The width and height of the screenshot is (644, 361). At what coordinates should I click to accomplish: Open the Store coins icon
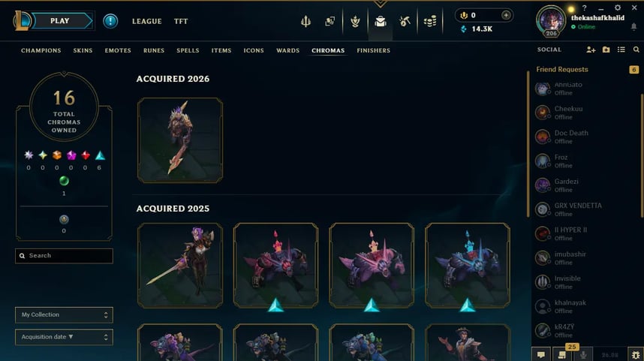pos(430,21)
